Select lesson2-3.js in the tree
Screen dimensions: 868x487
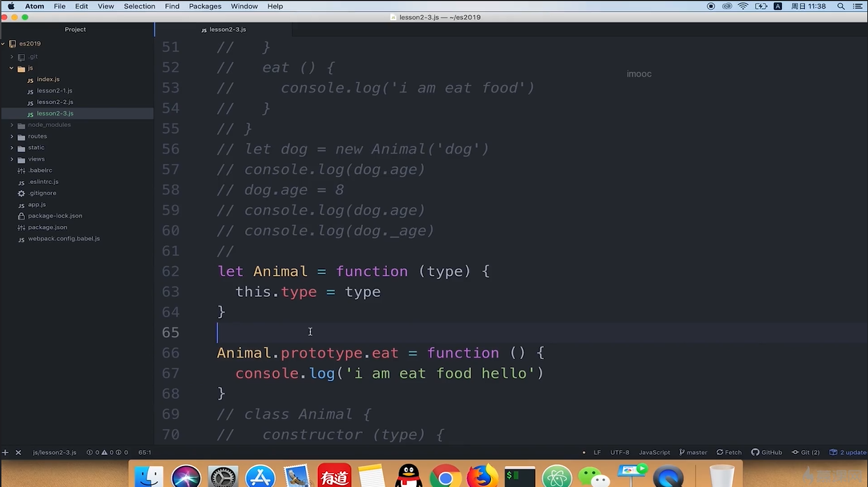click(55, 113)
